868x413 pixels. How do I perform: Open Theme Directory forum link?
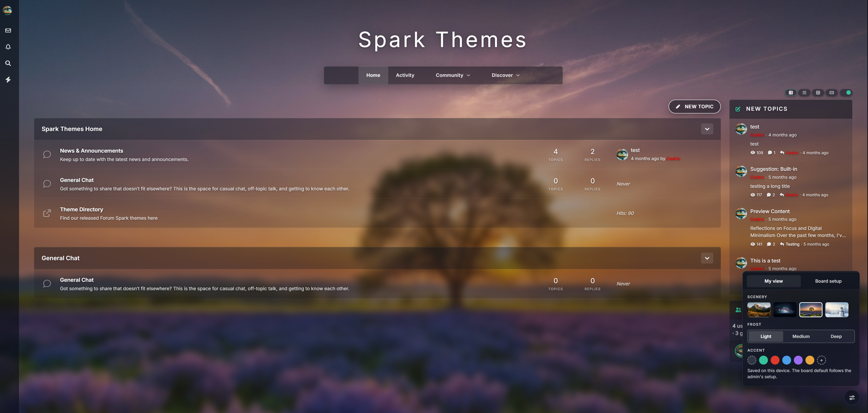point(81,209)
